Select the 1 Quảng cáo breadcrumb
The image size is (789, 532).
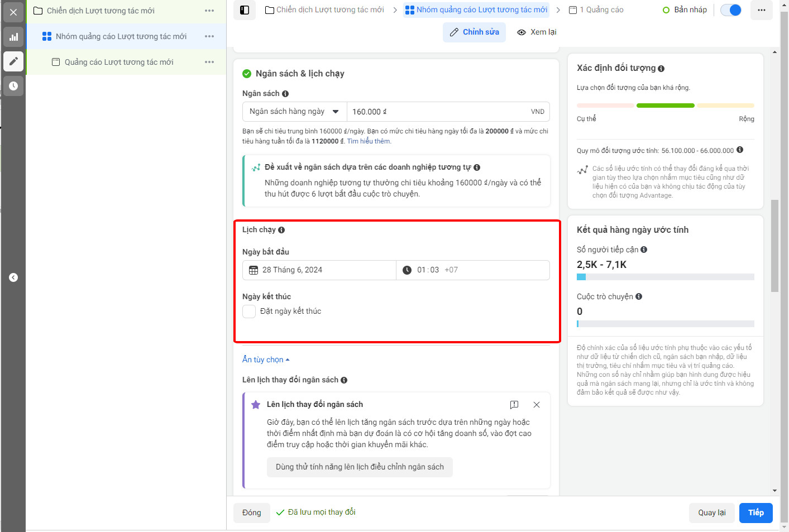coord(596,10)
